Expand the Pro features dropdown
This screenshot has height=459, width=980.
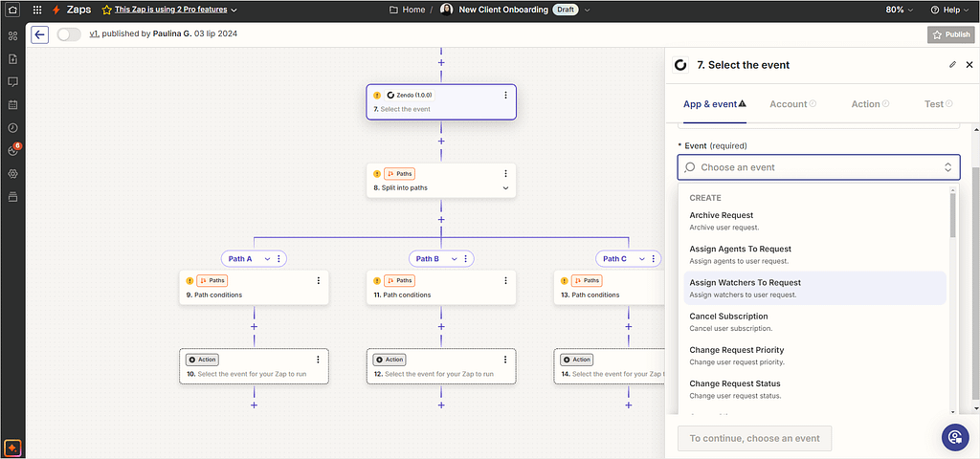234,10
